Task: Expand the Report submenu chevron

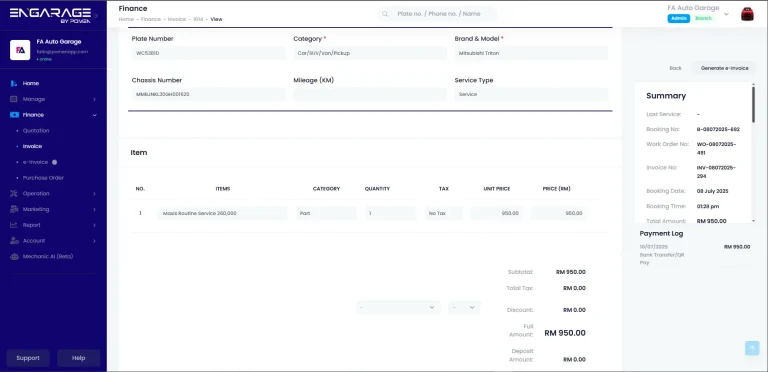Action: (95, 225)
